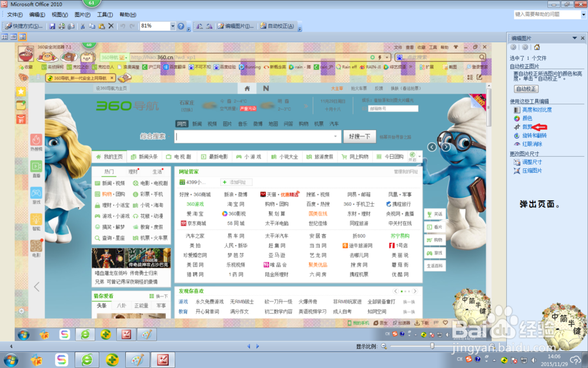Open 裁剪 crop tool link
Viewport: 588px width, 368px height.
tap(527, 127)
